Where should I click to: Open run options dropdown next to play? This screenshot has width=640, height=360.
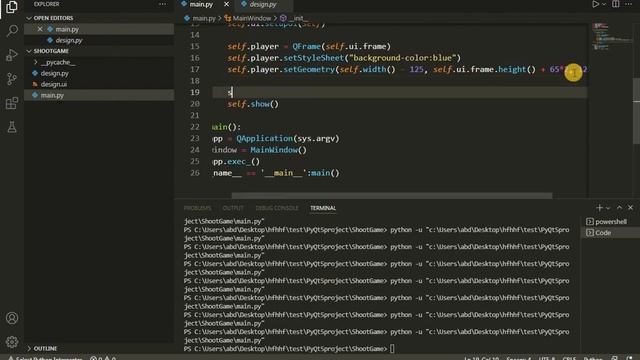604,4
